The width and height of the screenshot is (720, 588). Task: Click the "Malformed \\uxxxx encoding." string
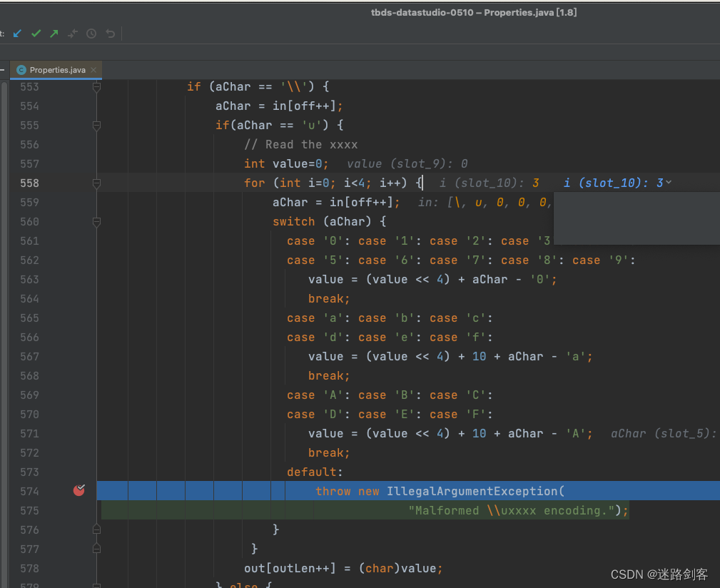click(512, 510)
